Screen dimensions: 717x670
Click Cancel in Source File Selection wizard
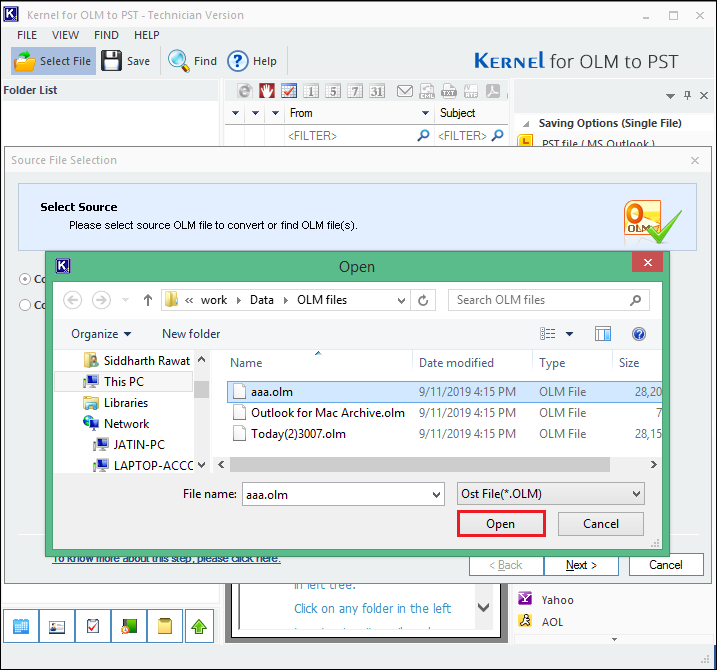(666, 565)
